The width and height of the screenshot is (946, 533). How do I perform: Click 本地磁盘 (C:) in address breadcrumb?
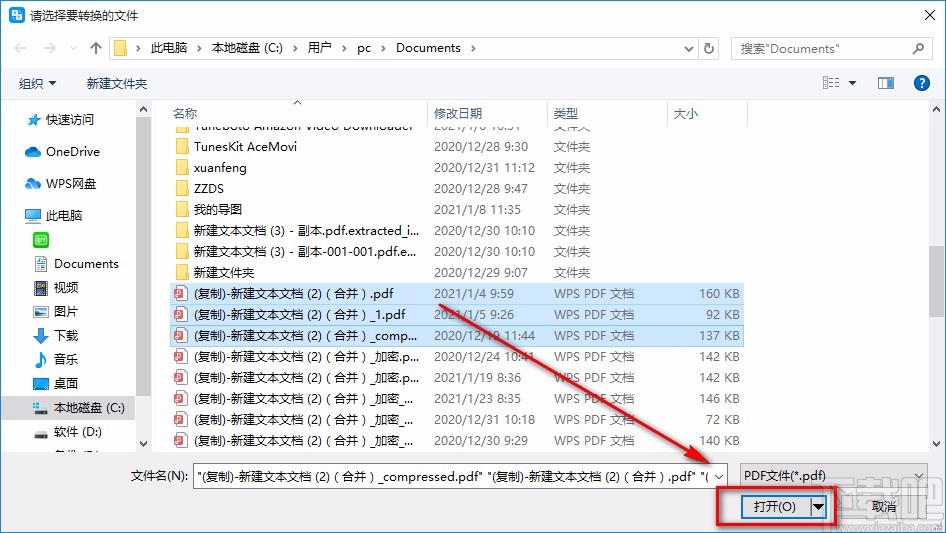[247, 48]
